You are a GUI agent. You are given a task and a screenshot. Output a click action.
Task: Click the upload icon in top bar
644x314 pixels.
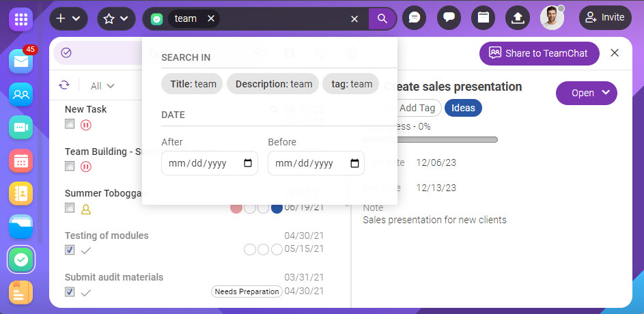(518, 18)
